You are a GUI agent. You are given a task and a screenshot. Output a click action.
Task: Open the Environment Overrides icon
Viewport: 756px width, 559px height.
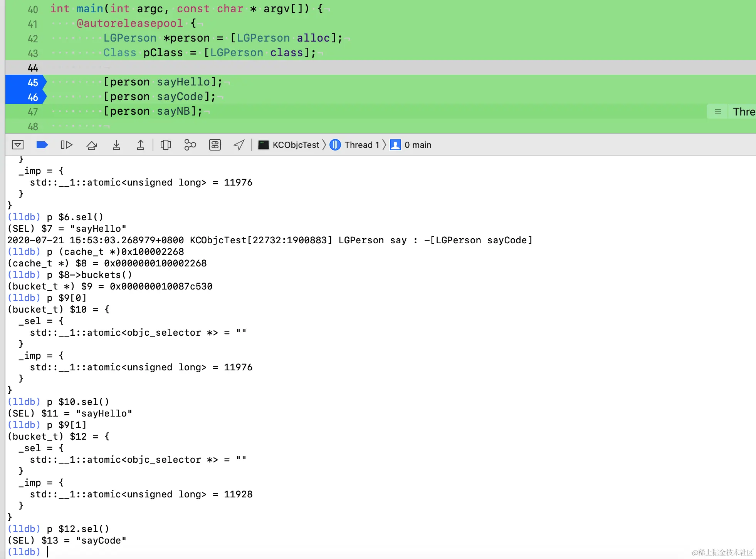(x=215, y=145)
